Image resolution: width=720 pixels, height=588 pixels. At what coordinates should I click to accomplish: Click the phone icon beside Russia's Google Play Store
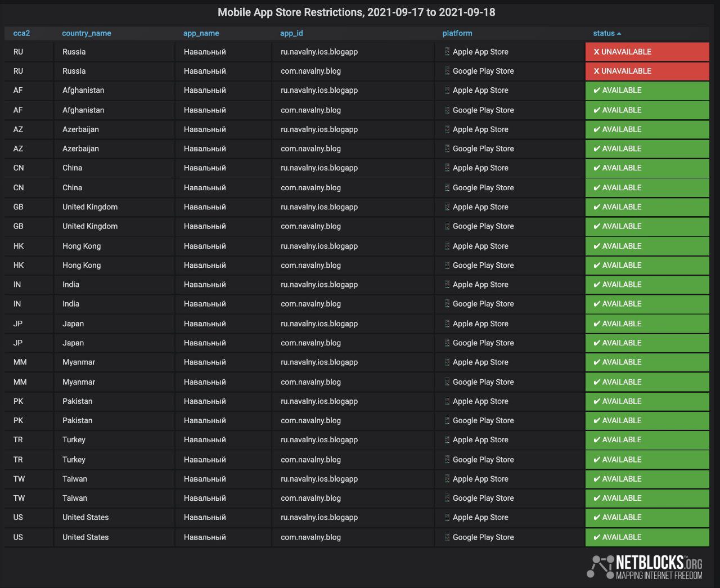click(447, 71)
